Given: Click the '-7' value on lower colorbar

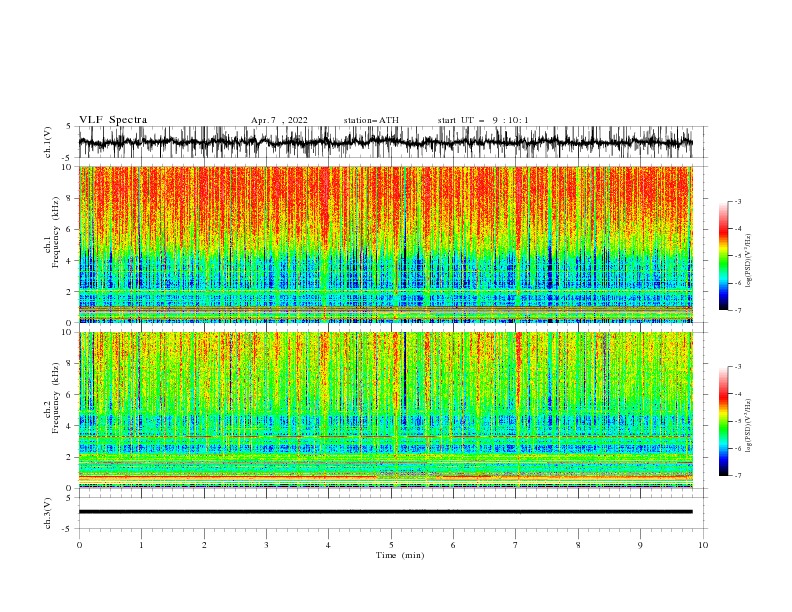Looking at the screenshot, I should [x=738, y=476].
